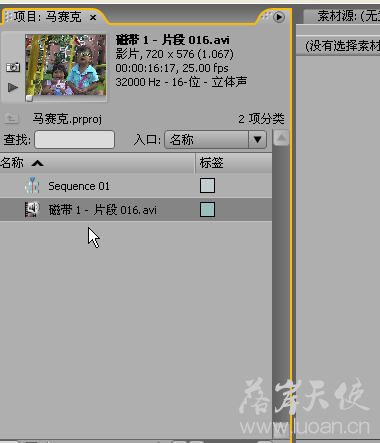Click the 查找 search input field
The image size is (380, 443).
[x=74, y=139]
